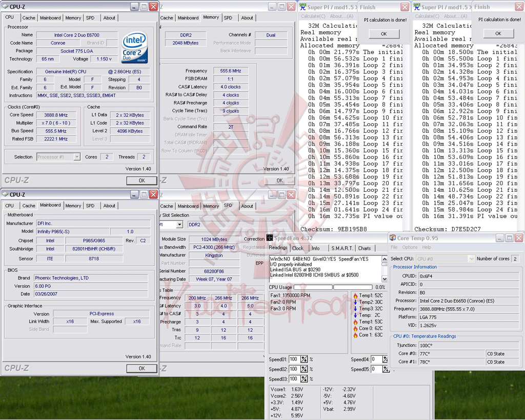The height and width of the screenshot is (420, 525).
Task: Click the down arrow icon beside Temp2: 30C
Action: tap(355, 302)
